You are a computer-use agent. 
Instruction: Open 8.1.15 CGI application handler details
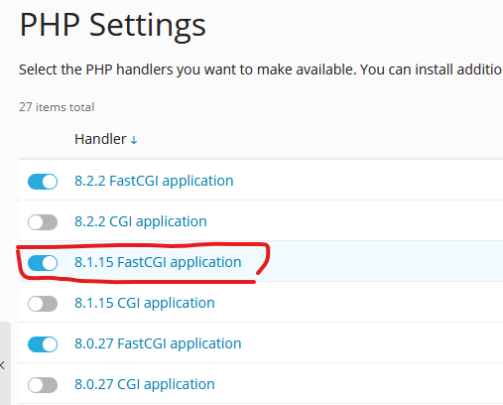144,303
